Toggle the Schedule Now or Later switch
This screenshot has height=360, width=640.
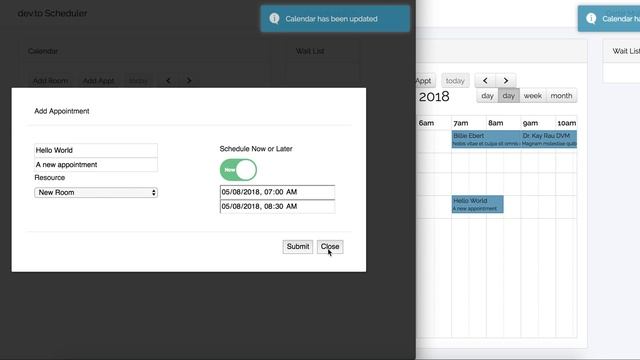[238, 170]
